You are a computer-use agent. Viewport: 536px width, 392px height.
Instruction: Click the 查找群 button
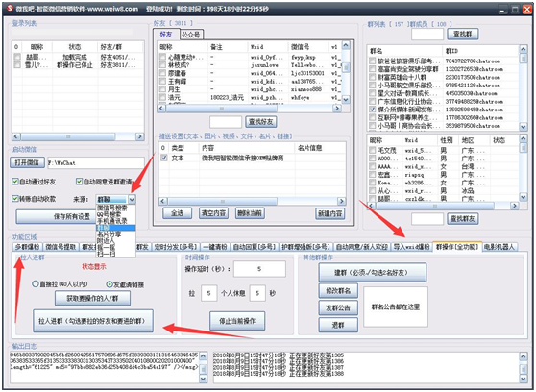point(462,34)
